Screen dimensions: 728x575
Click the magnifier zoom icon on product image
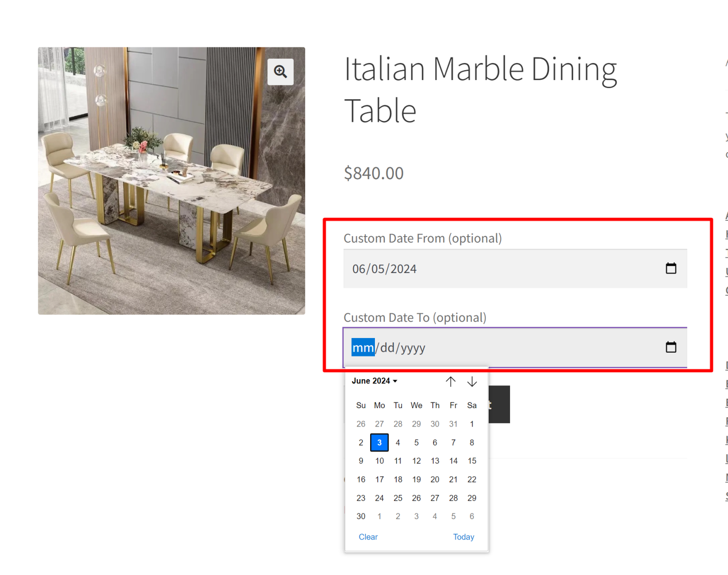(x=280, y=72)
